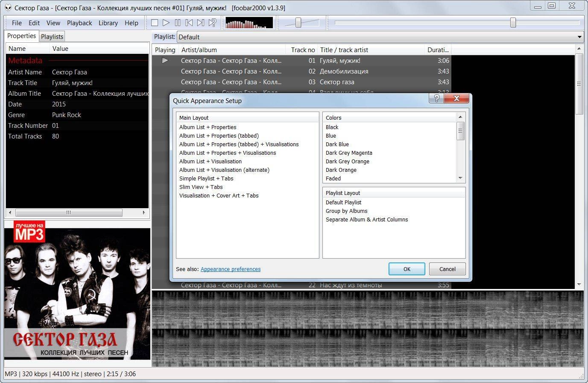The width and height of the screenshot is (588, 383).
Task: Click the Genre Punk Rock value
Action: [66, 115]
